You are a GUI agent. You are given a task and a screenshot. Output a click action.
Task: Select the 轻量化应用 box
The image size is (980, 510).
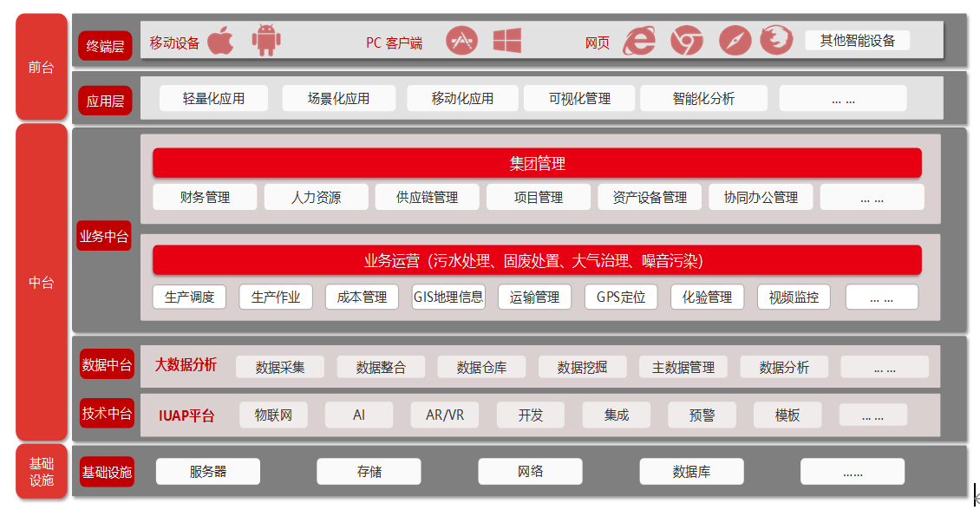coord(213,99)
